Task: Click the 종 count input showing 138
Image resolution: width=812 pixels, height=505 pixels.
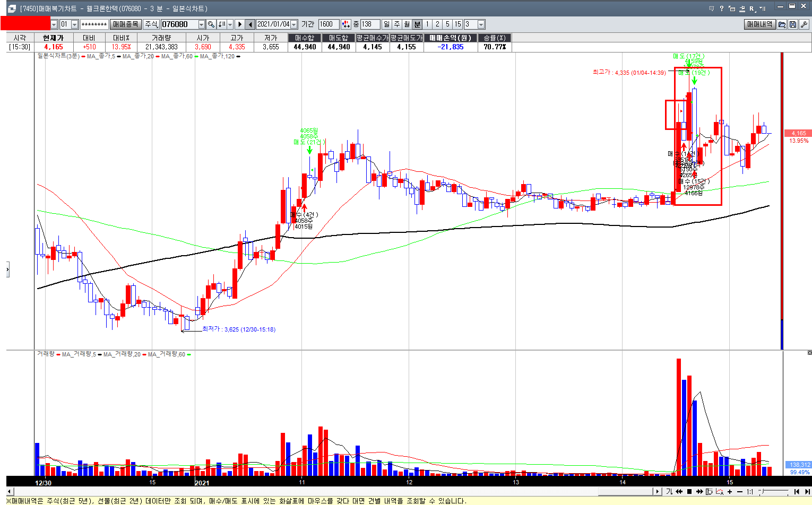Action: pos(370,24)
